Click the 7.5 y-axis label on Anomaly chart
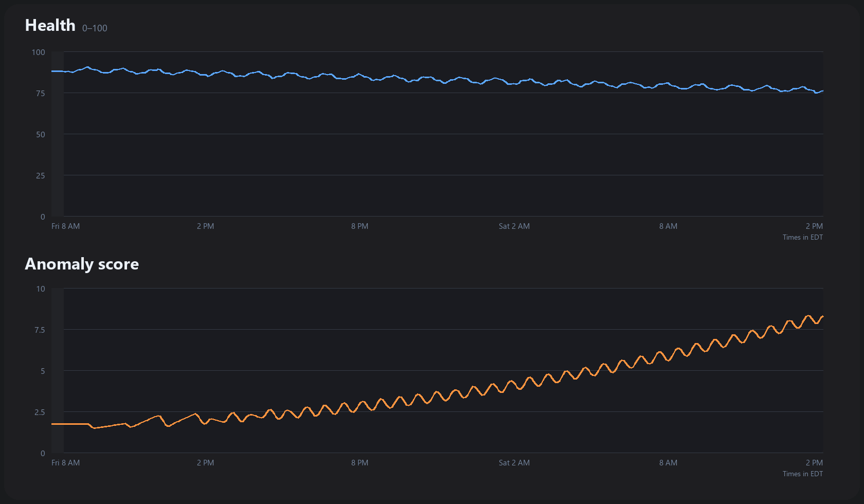Viewport: 864px width, 504px height. (x=40, y=330)
